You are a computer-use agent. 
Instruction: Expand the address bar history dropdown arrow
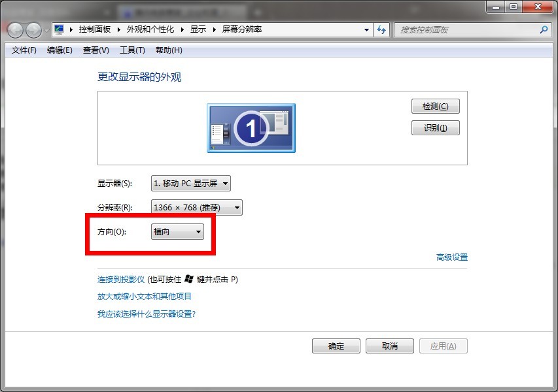pos(366,30)
